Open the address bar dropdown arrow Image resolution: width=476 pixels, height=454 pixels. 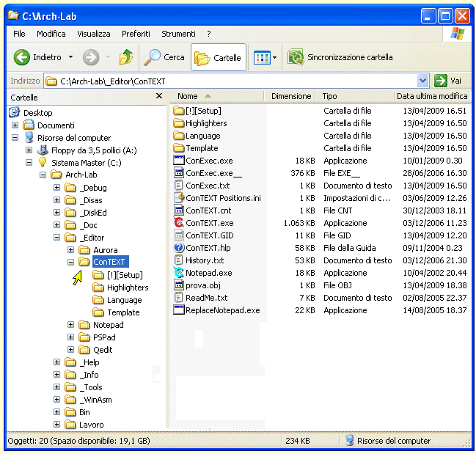pos(422,81)
